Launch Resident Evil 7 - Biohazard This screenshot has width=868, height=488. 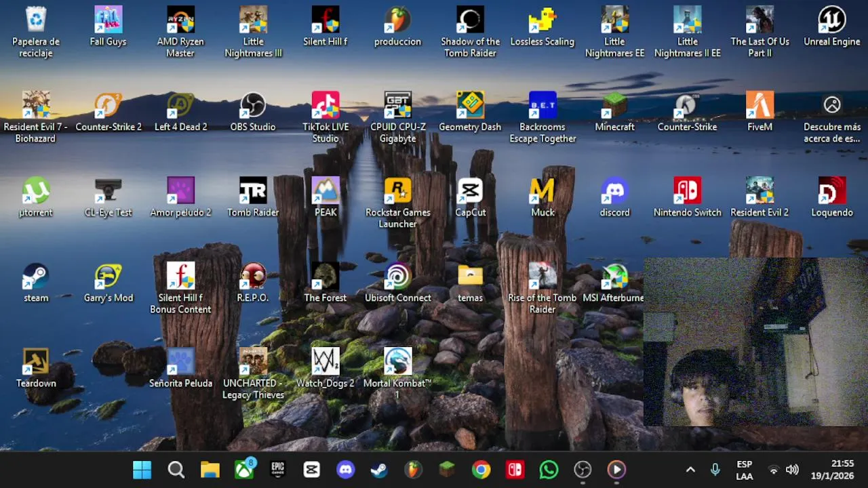pos(36,117)
